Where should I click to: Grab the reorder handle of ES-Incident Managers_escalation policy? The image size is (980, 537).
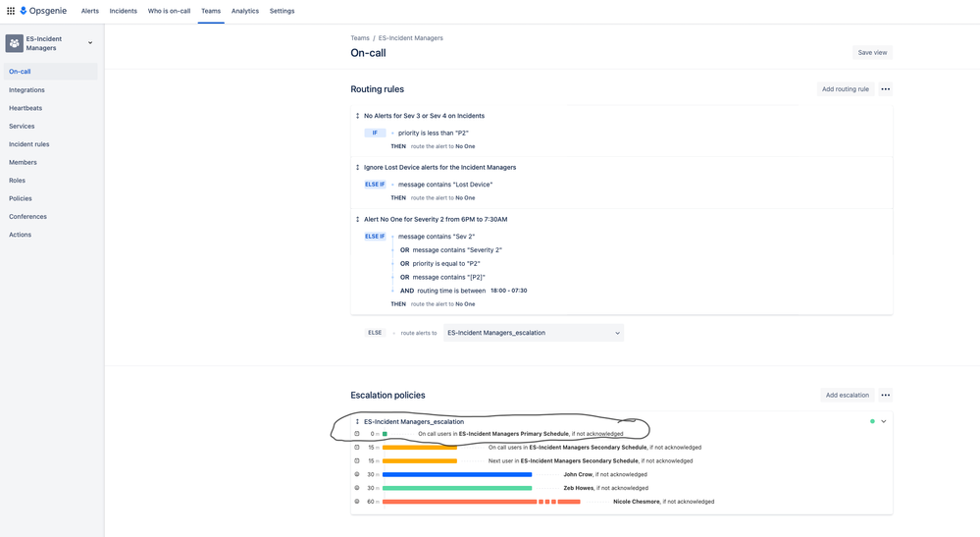[x=357, y=421]
